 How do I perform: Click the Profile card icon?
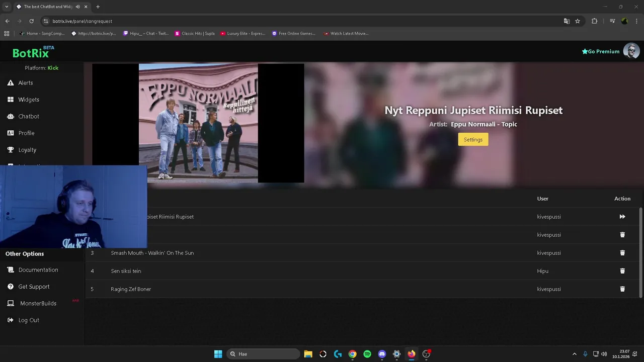[11, 133]
